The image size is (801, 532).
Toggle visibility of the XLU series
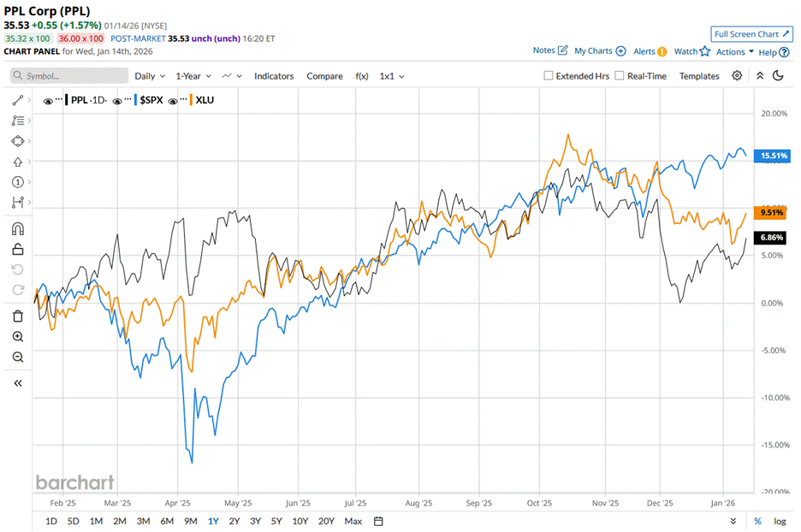pos(173,101)
